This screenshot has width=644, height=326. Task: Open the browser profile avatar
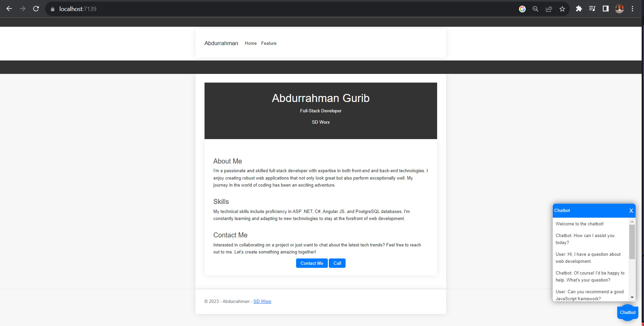pos(619,9)
